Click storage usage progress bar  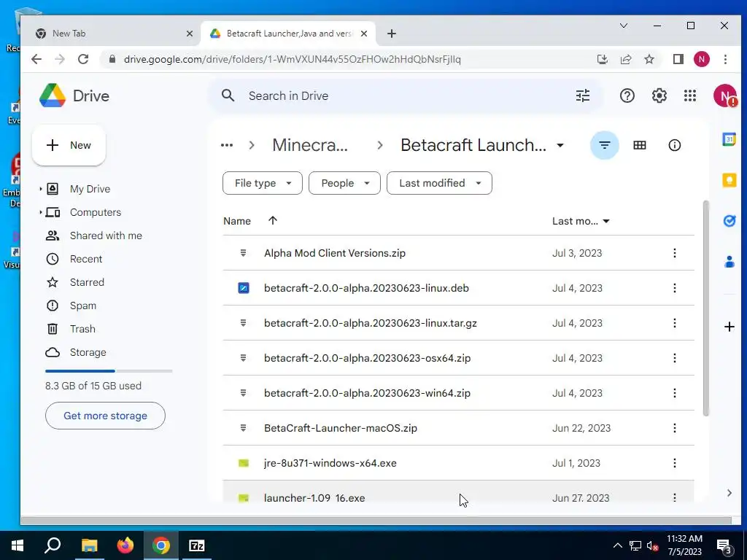[x=109, y=371]
